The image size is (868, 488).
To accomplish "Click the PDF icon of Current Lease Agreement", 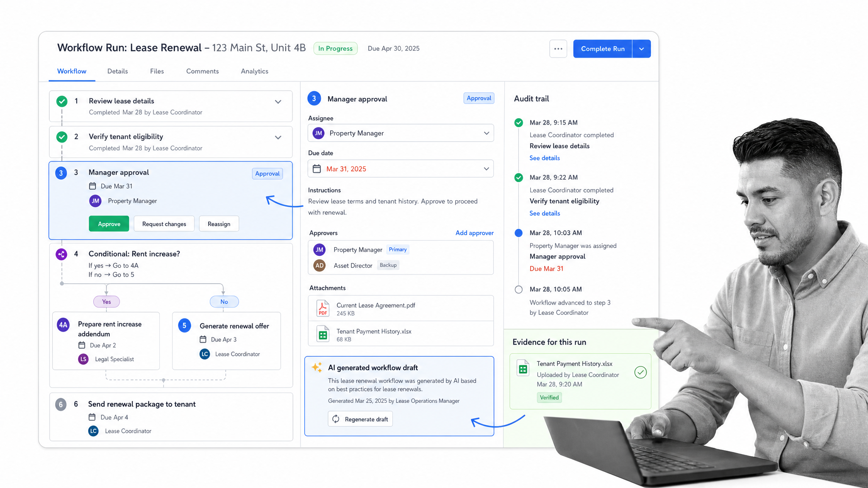I will click(x=323, y=308).
